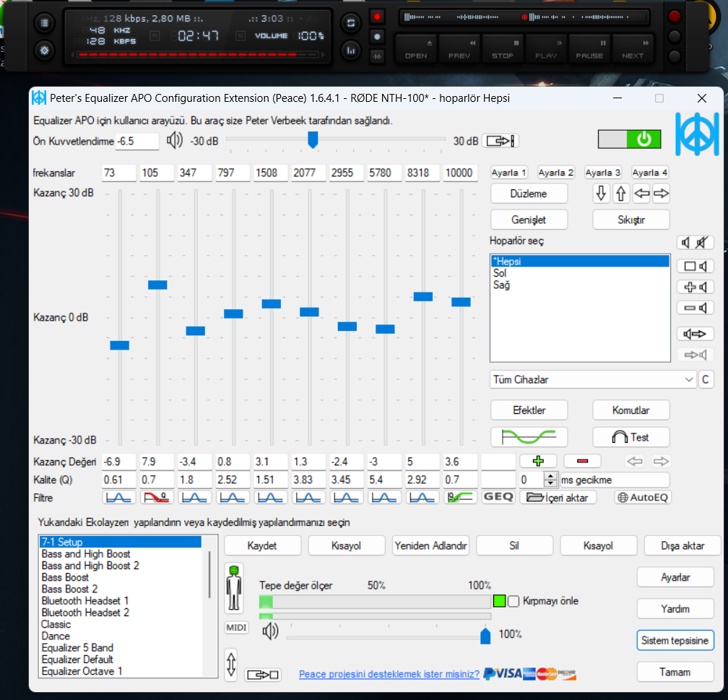Select the Ayarla 4 preset
This screenshot has width=728, height=700.
click(x=649, y=173)
